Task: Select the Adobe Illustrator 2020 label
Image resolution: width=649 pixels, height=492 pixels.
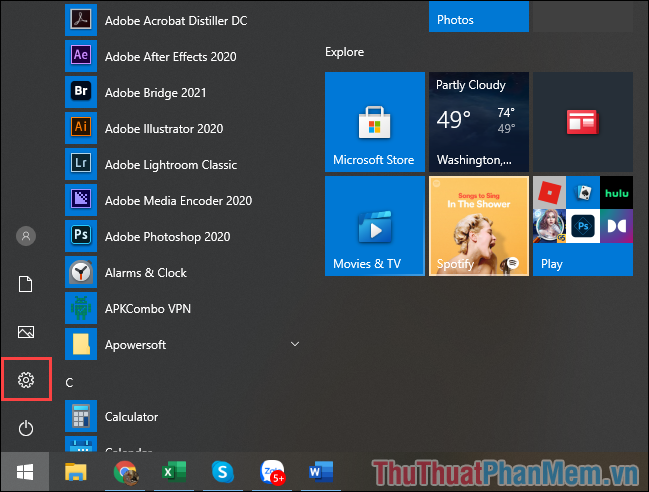Action: pos(164,129)
